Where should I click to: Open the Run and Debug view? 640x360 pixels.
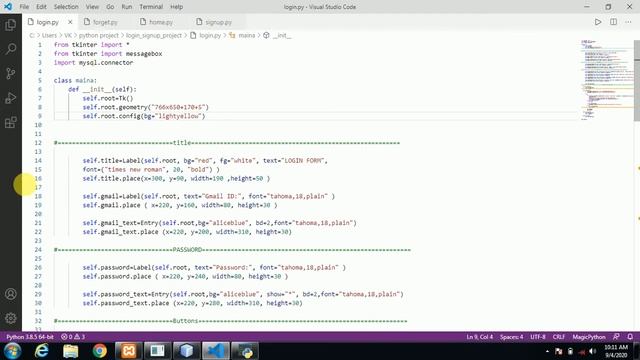(x=11, y=98)
